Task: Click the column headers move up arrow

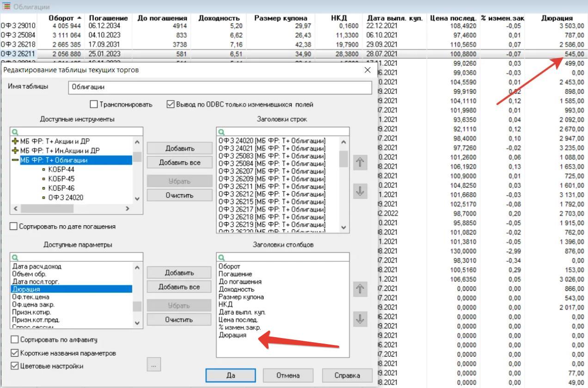Action: point(360,289)
